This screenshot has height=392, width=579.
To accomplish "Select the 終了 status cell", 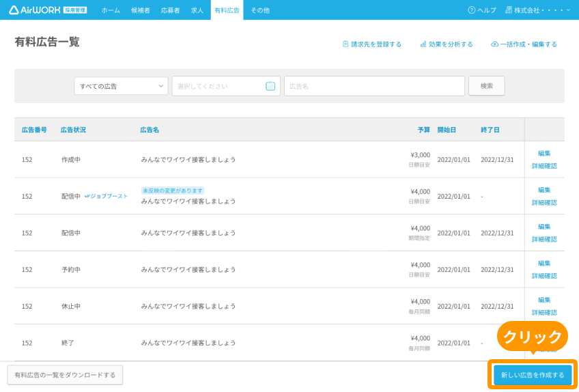I will coord(68,343).
